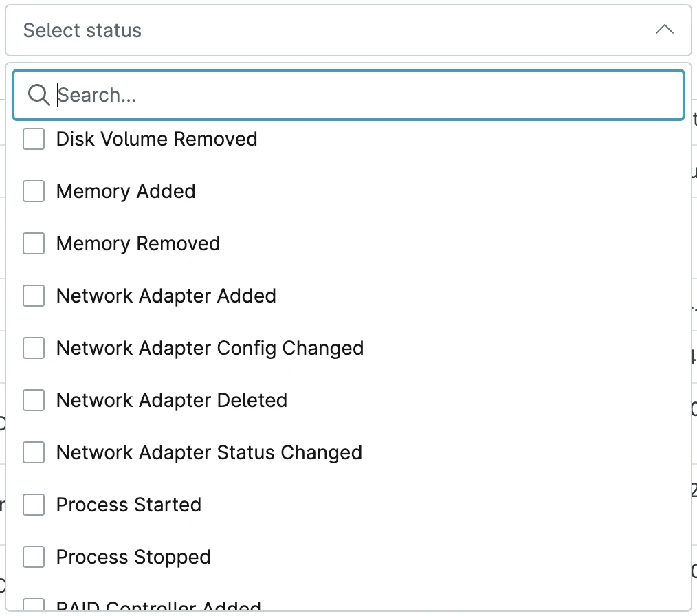Focus the Search text field
This screenshot has height=616, width=697.
[x=348, y=95]
